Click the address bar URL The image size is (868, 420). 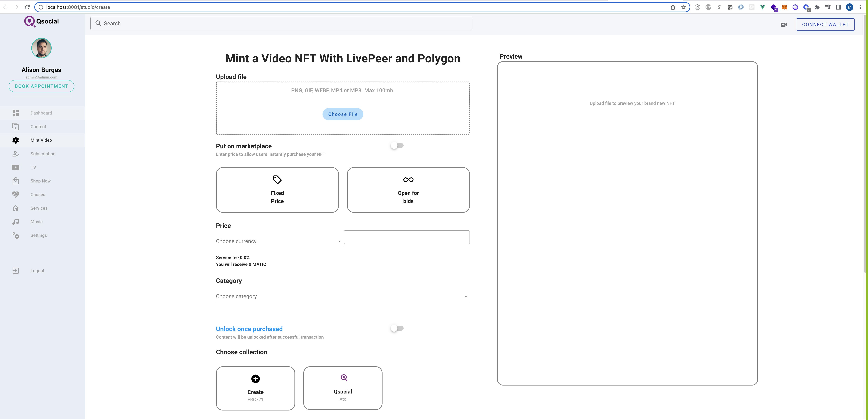(x=78, y=7)
